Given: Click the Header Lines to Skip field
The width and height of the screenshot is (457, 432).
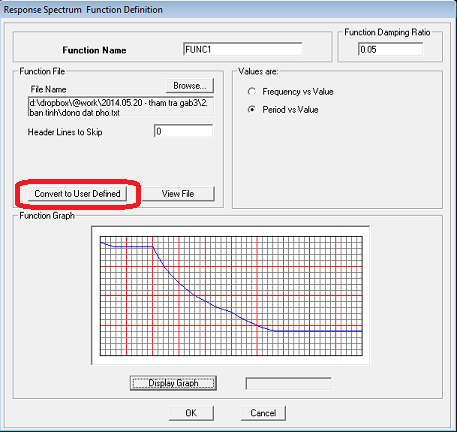Looking at the screenshot, I should (183, 131).
